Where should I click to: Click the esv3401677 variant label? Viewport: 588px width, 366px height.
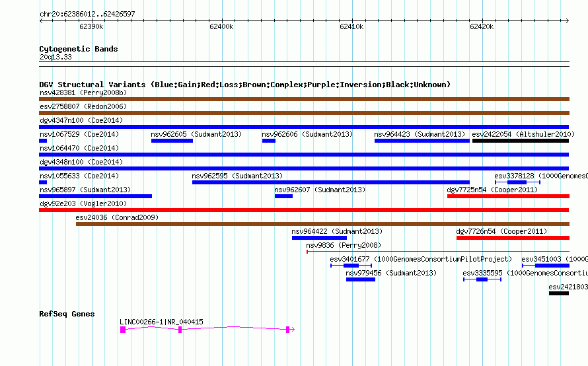coord(421,259)
